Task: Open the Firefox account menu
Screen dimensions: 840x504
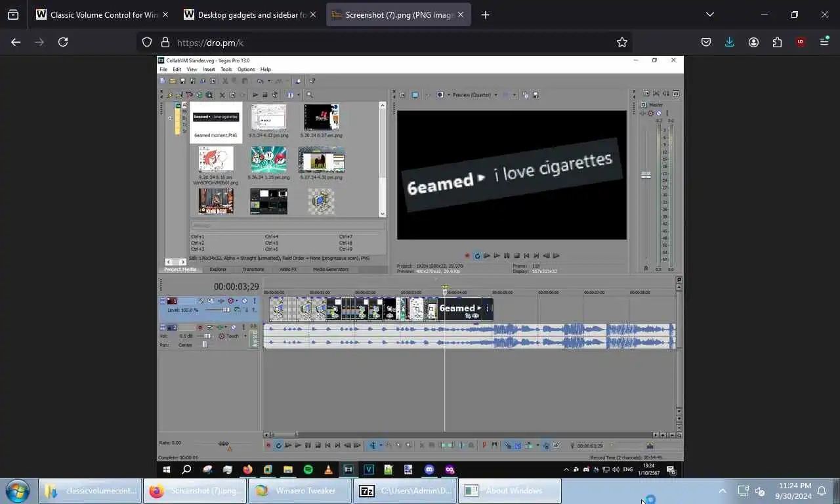Action: coord(753,42)
